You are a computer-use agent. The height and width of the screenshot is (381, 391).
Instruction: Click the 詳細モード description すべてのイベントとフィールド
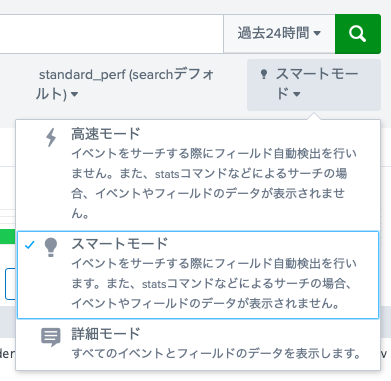pyautogui.click(x=216, y=353)
